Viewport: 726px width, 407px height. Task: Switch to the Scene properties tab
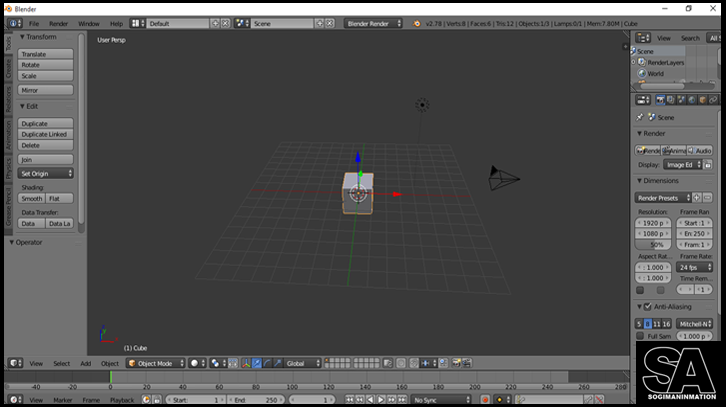tap(682, 100)
